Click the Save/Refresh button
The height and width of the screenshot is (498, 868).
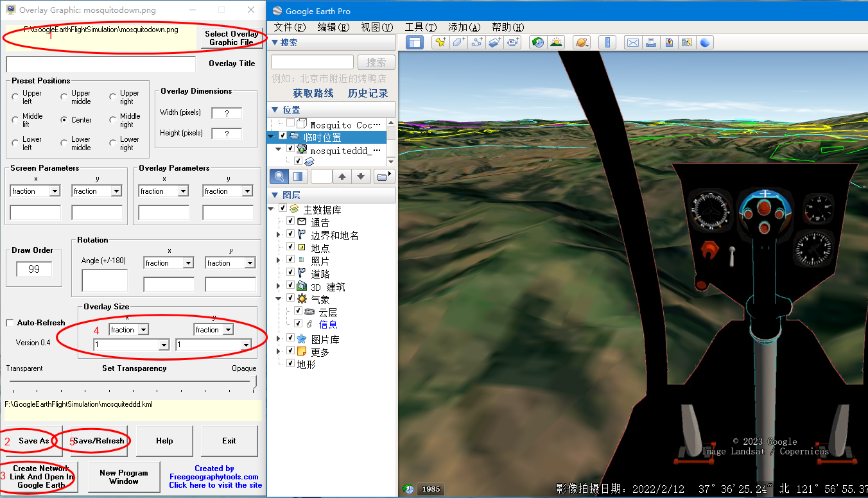(98, 441)
